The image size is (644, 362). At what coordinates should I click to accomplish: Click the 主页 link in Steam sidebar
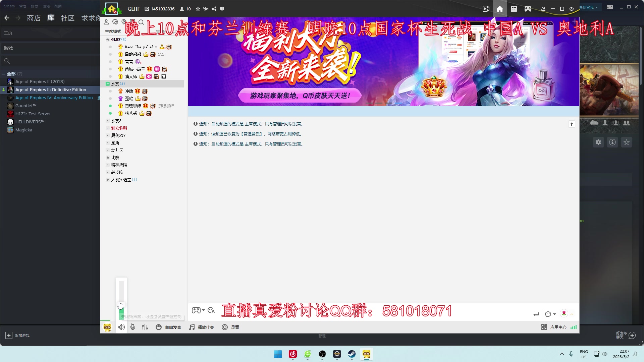[8, 33]
